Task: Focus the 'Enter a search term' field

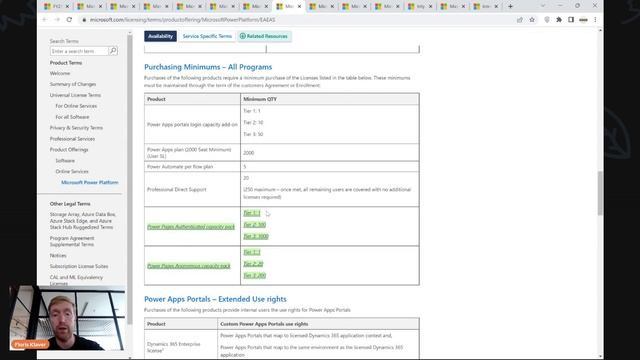Action: point(79,51)
